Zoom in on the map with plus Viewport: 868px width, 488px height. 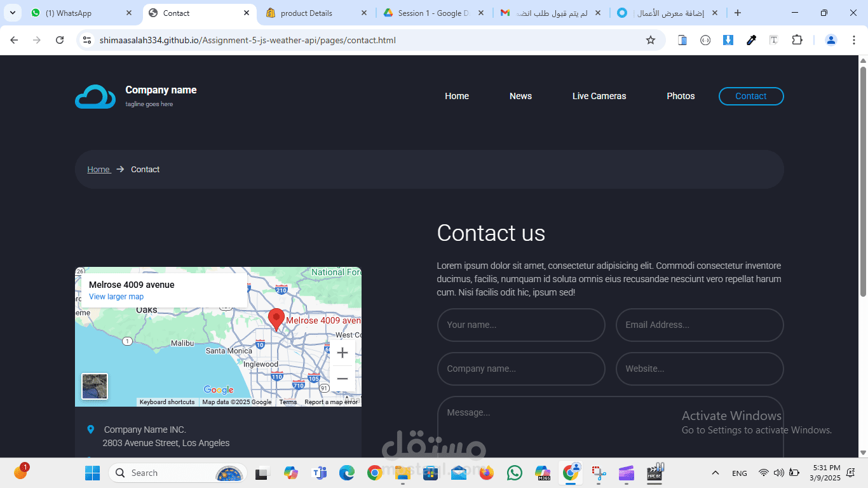point(342,353)
